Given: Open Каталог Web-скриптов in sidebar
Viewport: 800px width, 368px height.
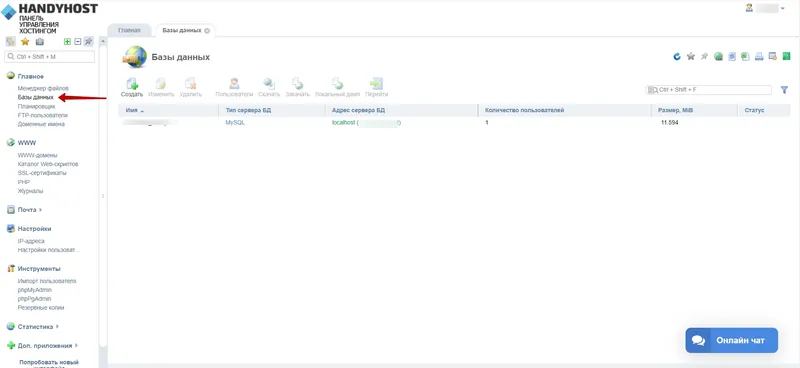Looking at the screenshot, I should (x=48, y=164).
